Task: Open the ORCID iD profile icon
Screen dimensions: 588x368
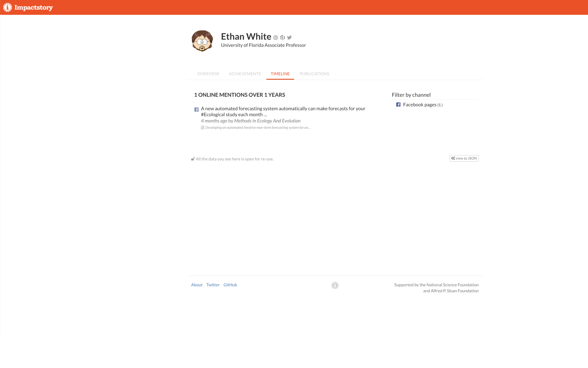Action: pyautogui.click(x=276, y=38)
